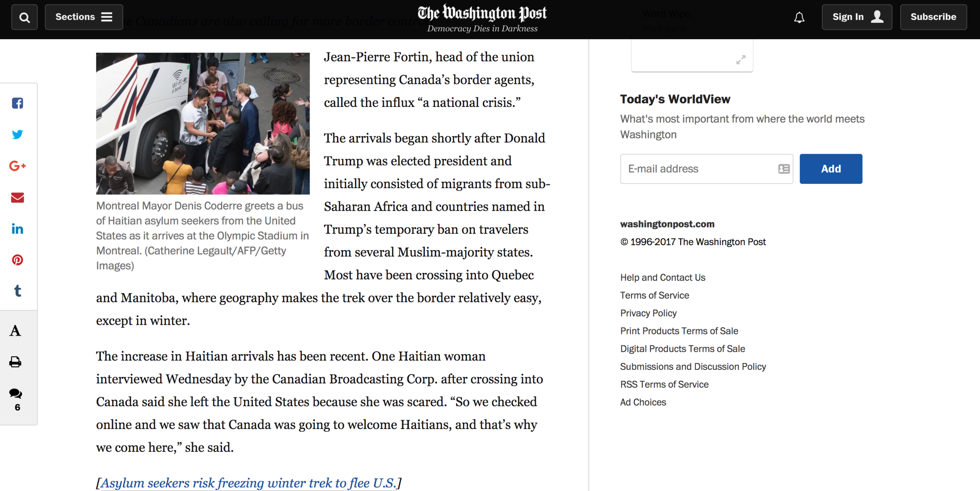980x491 pixels.
Task: Print the article using printer icon
Action: click(15, 362)
